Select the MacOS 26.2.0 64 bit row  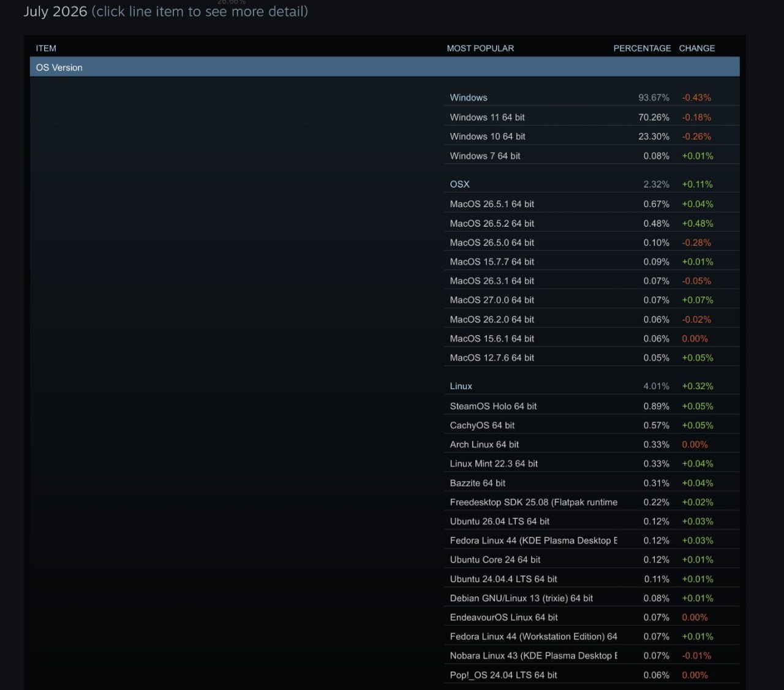(592, 319)
